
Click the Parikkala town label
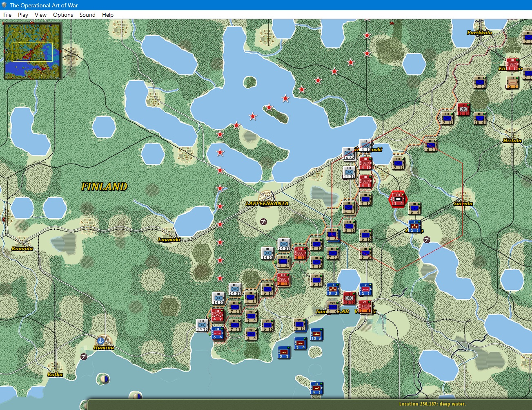480,33
